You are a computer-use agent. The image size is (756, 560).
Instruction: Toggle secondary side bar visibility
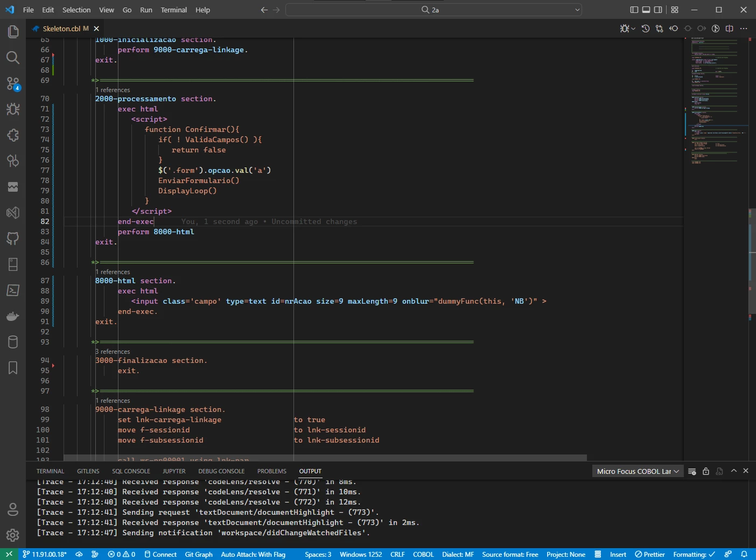coord(658,10)
